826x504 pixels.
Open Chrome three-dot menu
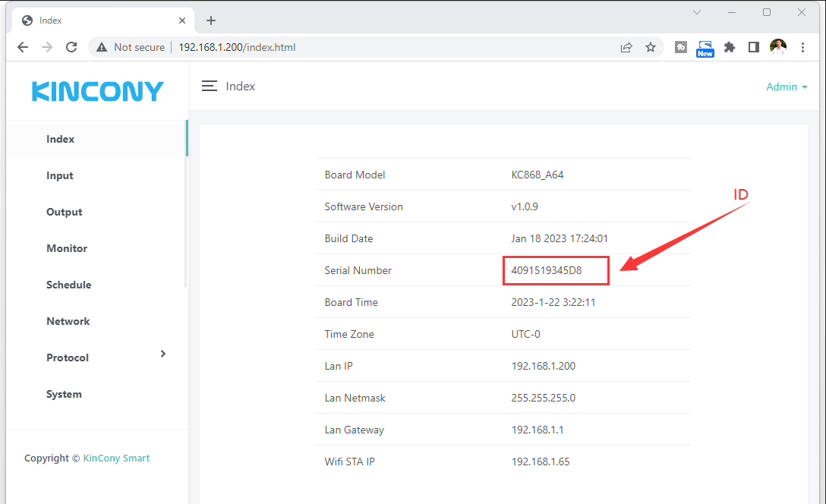click(x=803, y=47)
